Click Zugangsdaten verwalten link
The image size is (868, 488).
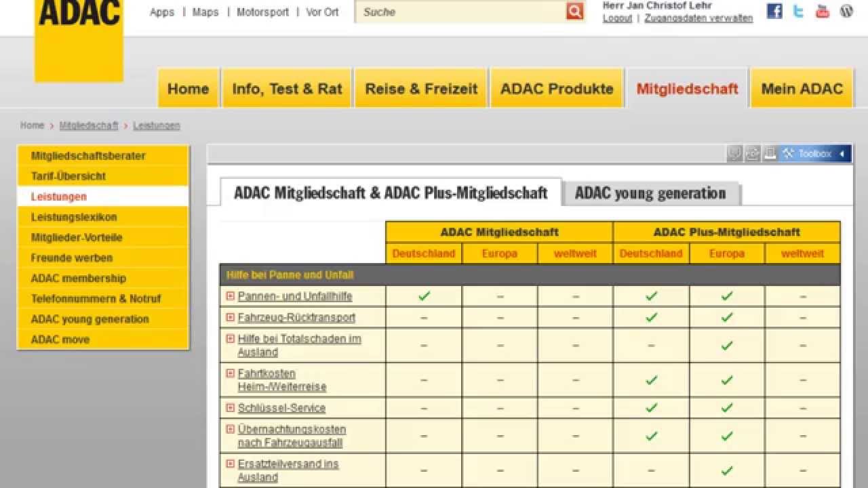pos(698,18)
